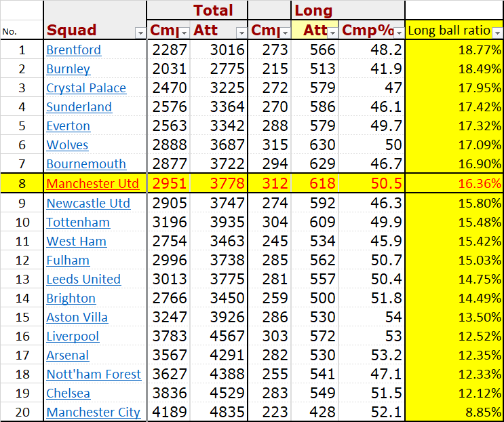Select Manchester City's 4835 total attempts cell
The image size is (504, 422).
[218, 413]
